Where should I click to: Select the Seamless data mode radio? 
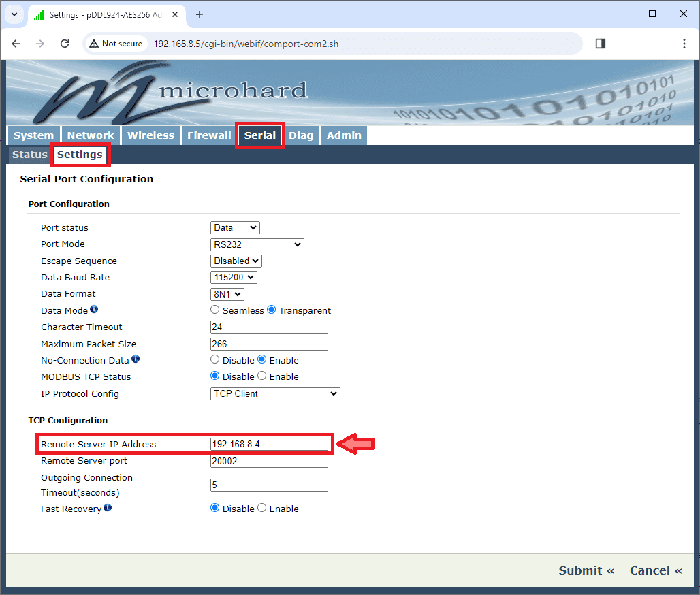pyautogui.click(x=215, y=310)
